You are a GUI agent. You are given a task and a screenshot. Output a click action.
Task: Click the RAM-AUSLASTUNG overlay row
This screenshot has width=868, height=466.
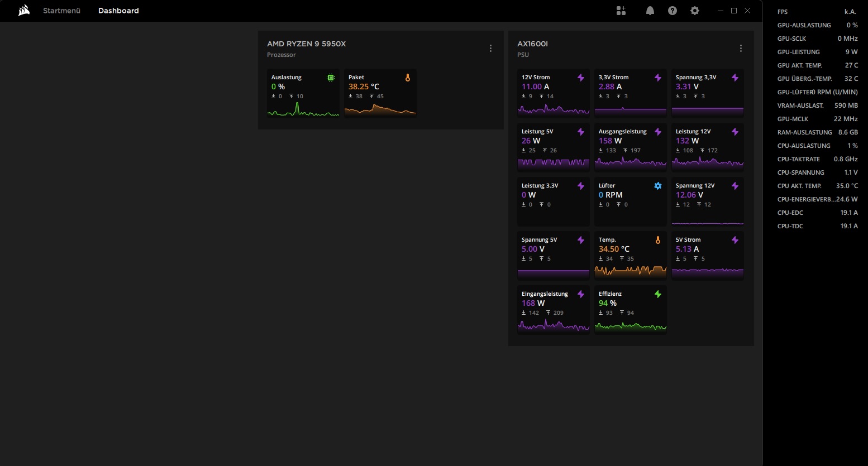tap(817, 132)
